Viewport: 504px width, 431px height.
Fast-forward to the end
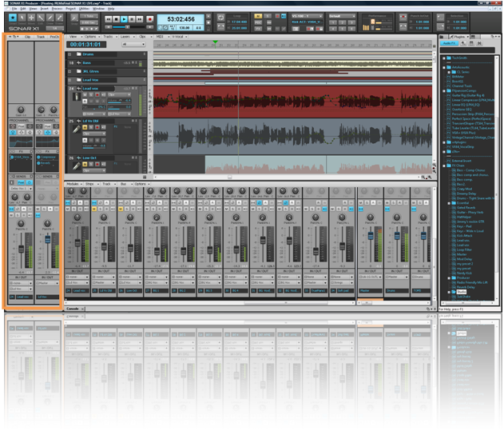[140, 19]
